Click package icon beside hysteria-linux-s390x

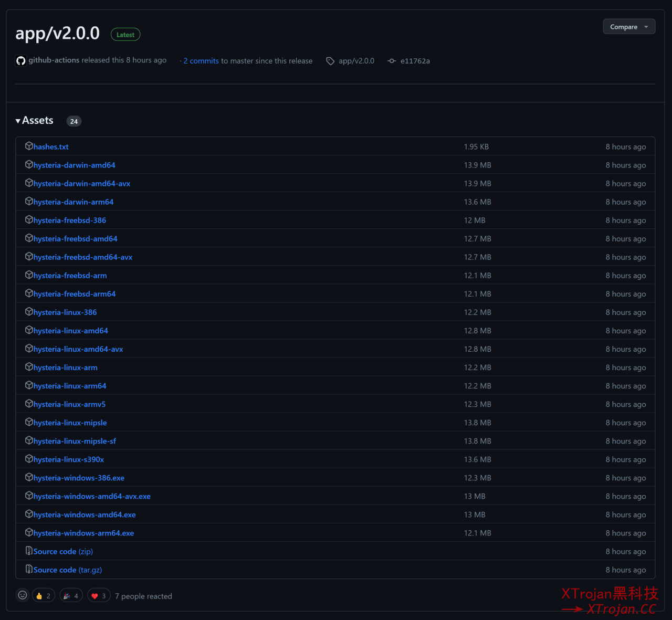[29, 459]
